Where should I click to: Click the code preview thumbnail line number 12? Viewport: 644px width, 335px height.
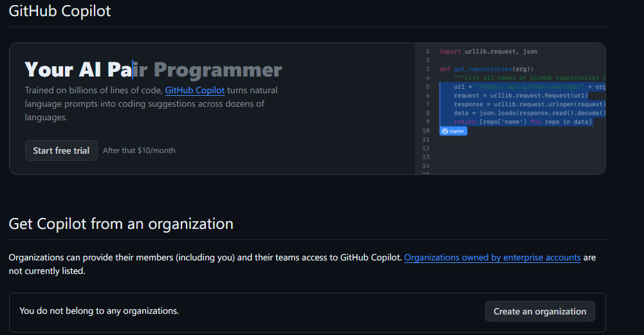click(426, 148)
